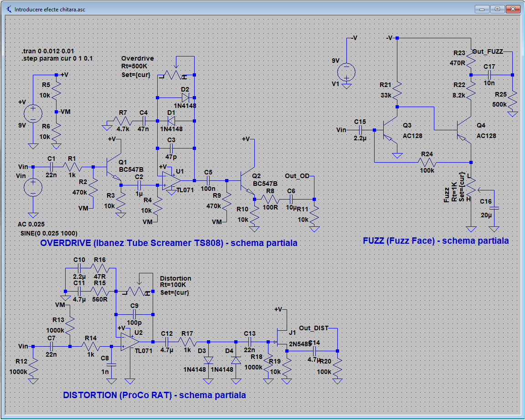The image size is (525, 420).
Task: Select the +V 9V battery source symbol
Action: point(33,113)
